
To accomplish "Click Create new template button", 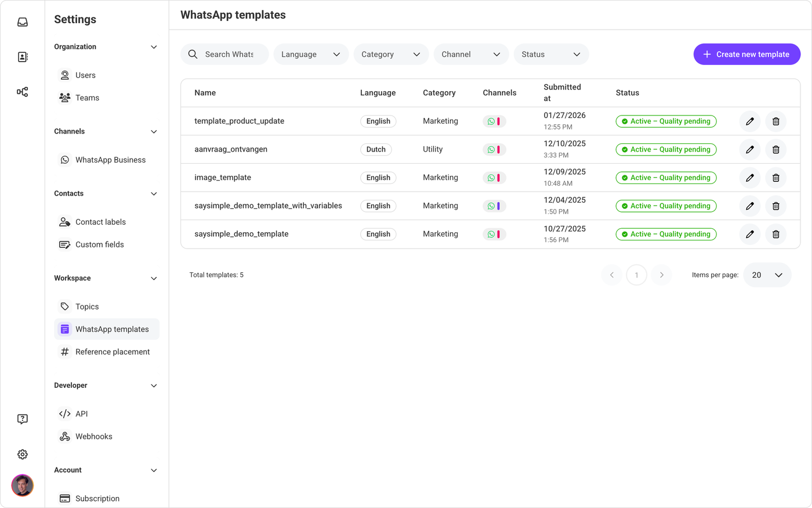I will click(746, 55).
